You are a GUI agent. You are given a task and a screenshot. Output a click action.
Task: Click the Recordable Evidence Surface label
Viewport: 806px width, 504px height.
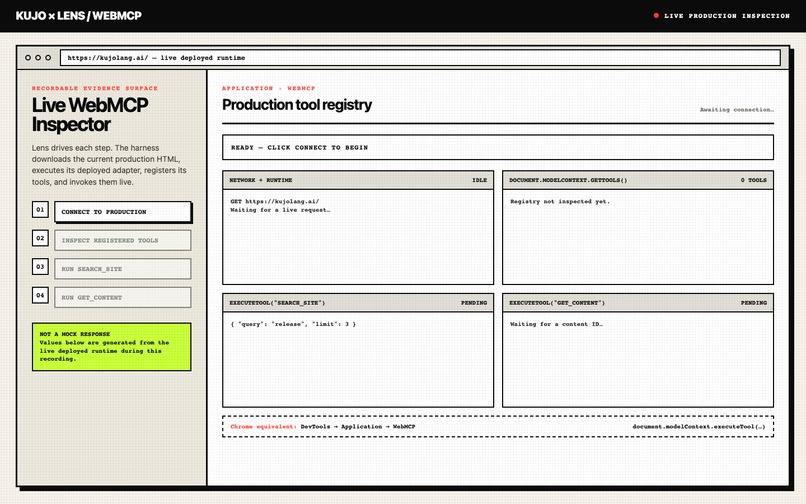click(x=95, y=88)
